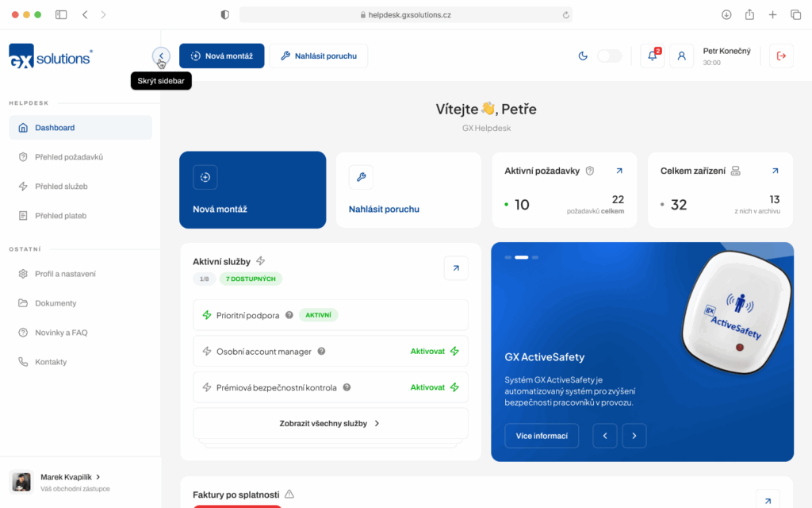Click the red logout icon

781,56
